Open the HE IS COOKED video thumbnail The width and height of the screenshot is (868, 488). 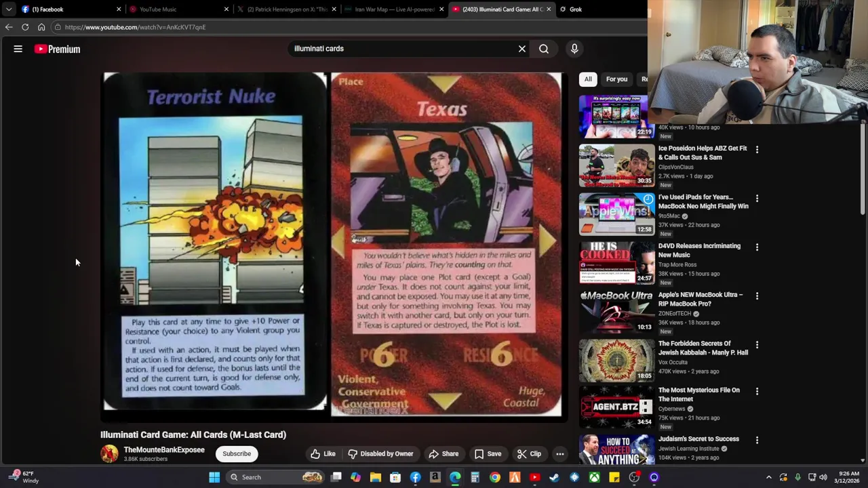click(616, 263)
